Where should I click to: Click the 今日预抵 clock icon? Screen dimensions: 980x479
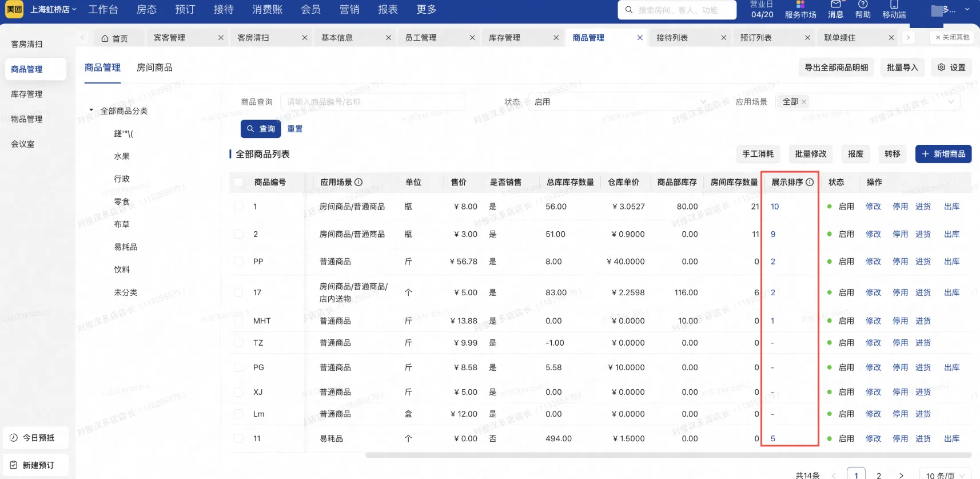(14, 438)
